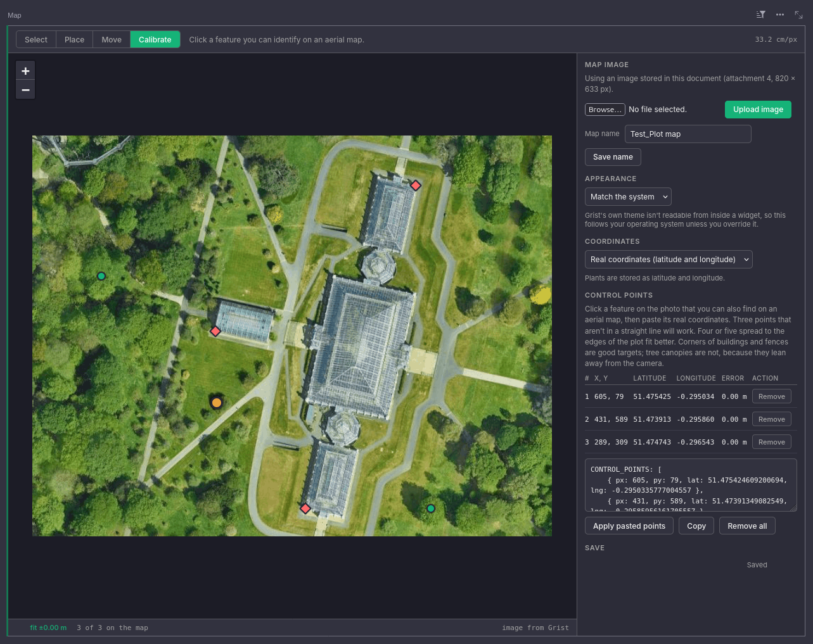Screen dimensions: 813x644
Task: Click longitude value -0.296543
Action: point(696,442)
